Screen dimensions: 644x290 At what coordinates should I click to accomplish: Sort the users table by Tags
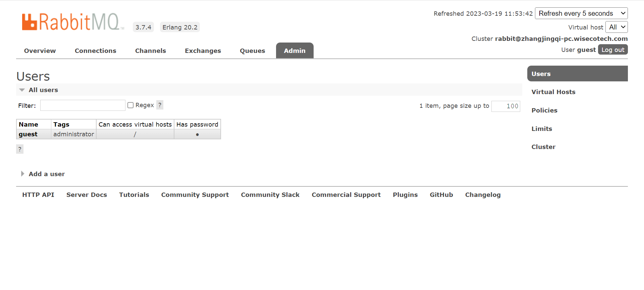click(61, 124)
